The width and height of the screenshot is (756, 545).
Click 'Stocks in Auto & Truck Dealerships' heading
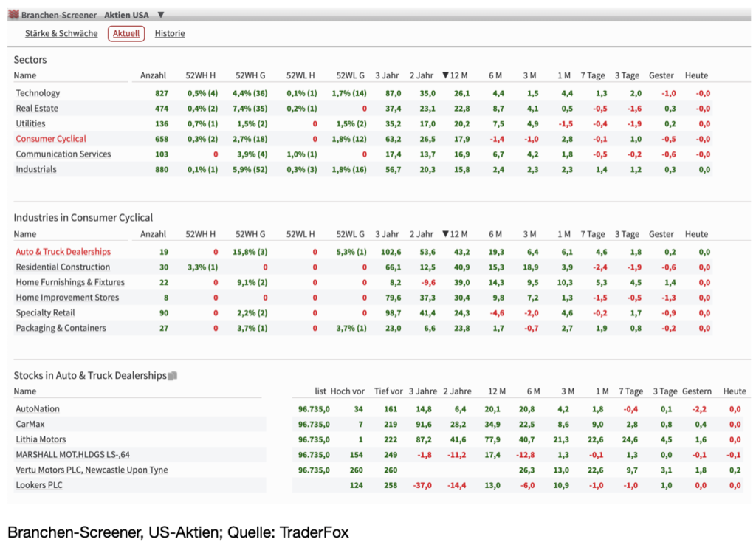(90, 375)
